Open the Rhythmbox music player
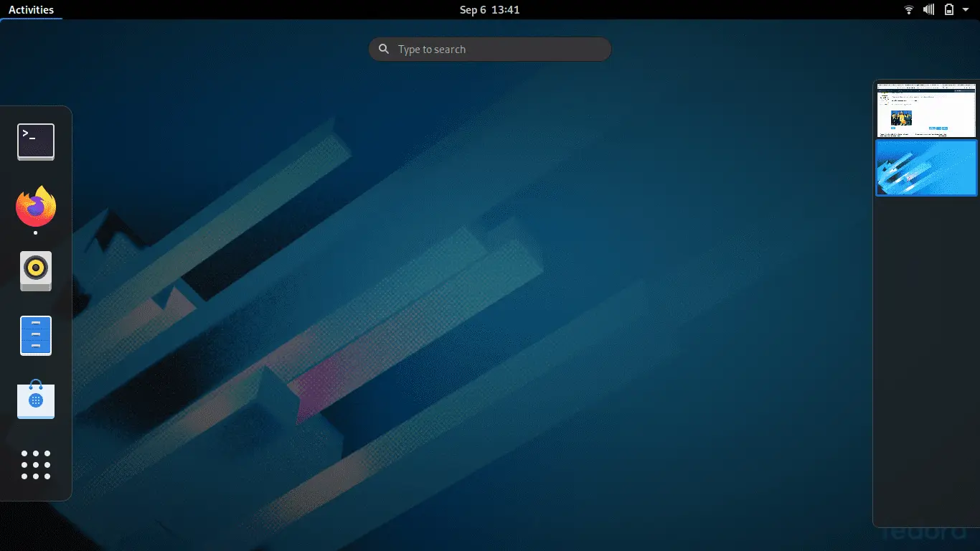The height and width of the screenshot is (551, 980). click(x=35, y=270)
